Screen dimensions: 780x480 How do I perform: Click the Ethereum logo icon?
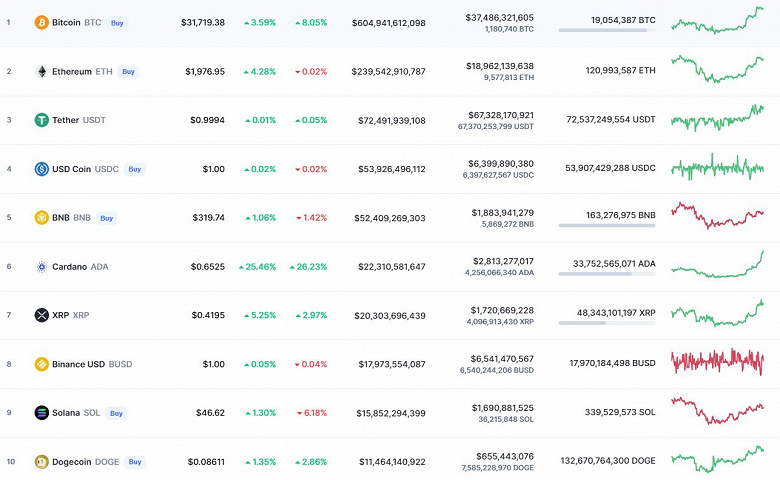[41, 71]
